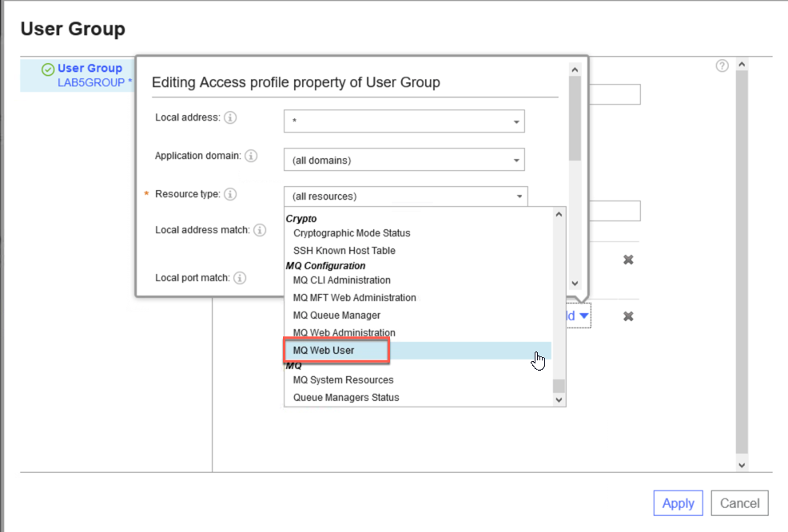The height and width of the screenshot is (532, 788).
Task: Click the resource list scrollbar thumb
Action: point(559,386)
